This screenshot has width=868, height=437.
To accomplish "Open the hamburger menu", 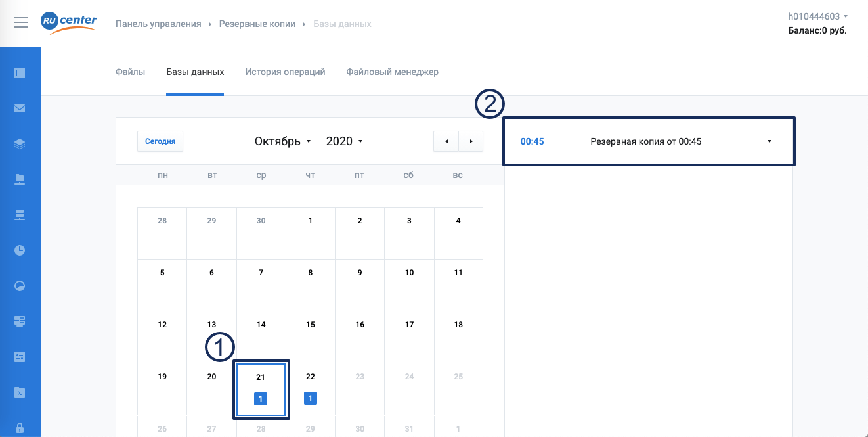I will pyautogui.click(x=21, y=22).
